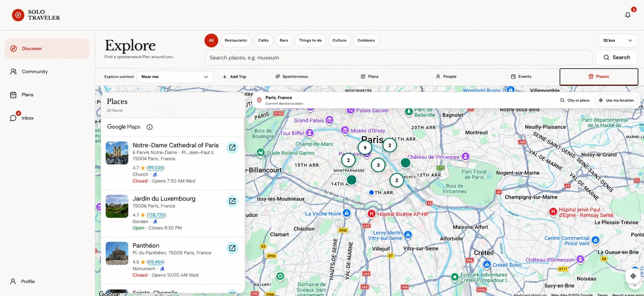Open Notre-Dame Cathedral external link icon

(x=232, y=148)
